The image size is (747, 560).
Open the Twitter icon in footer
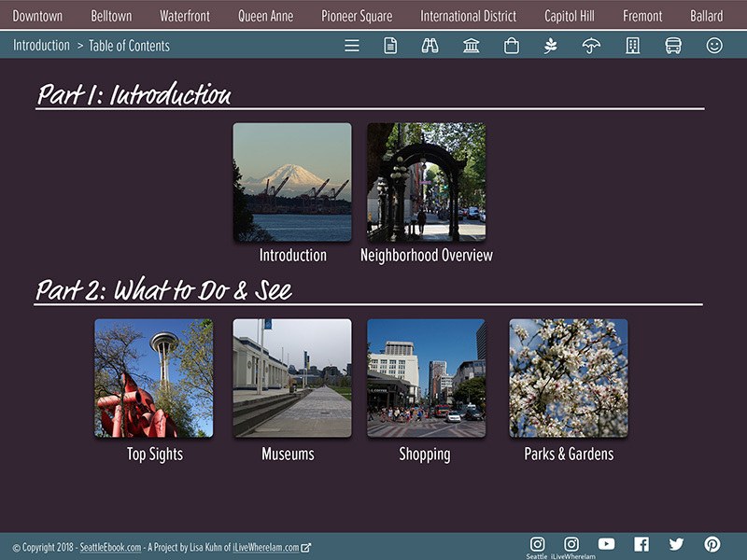pyautogui.click(x=676, y=544)
